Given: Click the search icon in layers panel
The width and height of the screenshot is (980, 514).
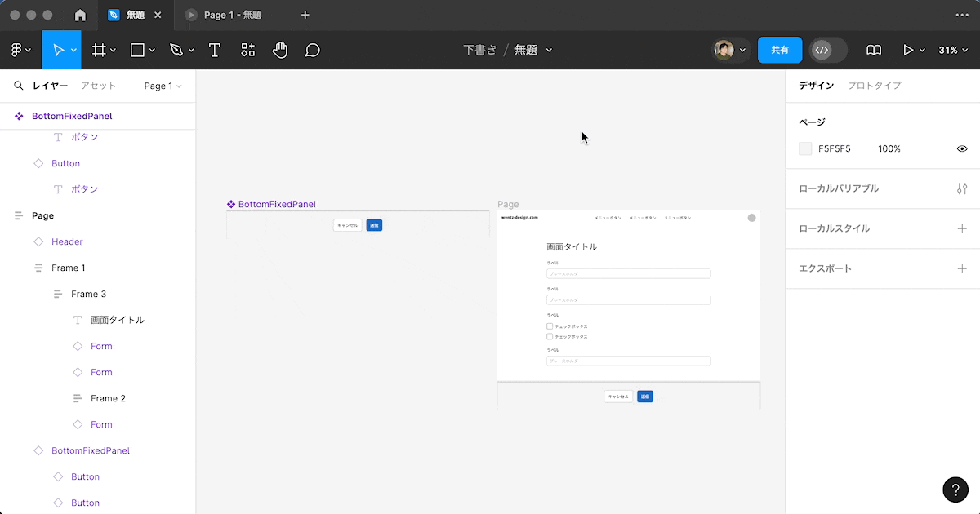Looking at the screenshot, I should pyautogui.click(x=18, y=86).
